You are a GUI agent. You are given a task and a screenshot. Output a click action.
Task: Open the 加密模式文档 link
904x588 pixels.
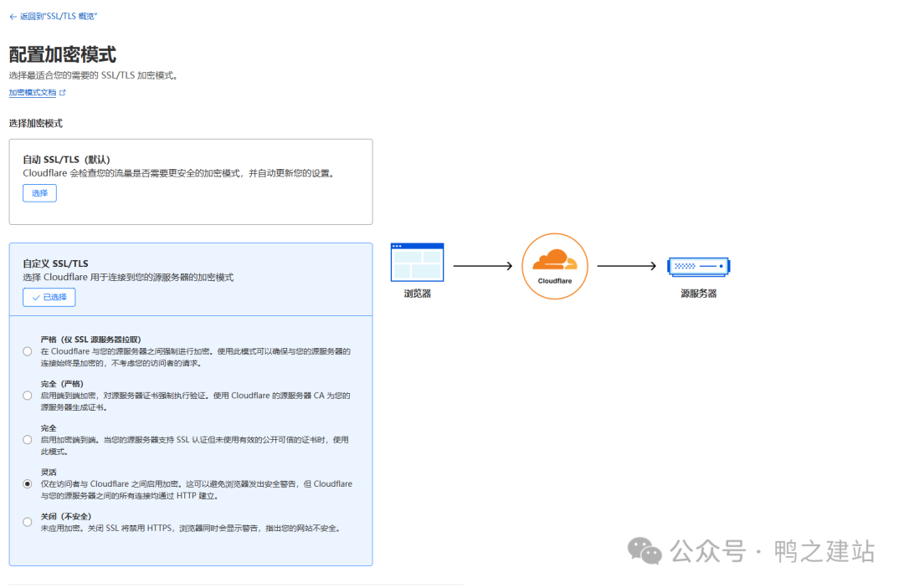tap(33, 92)
